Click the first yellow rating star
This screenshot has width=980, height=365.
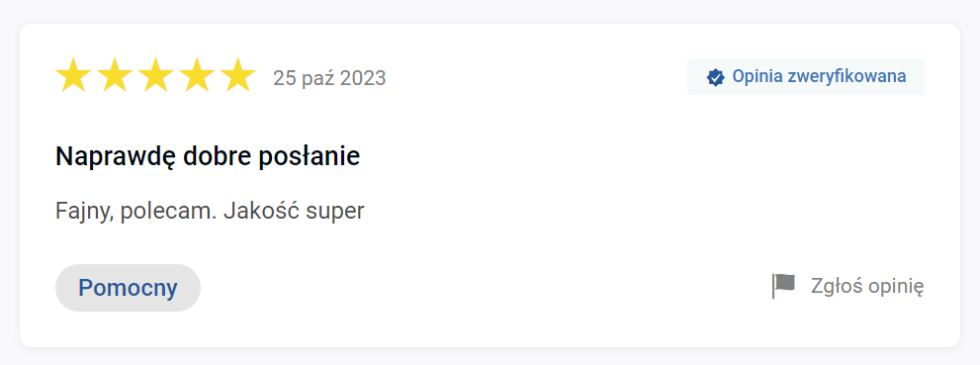pyautogui.click(x=74, y=75)
